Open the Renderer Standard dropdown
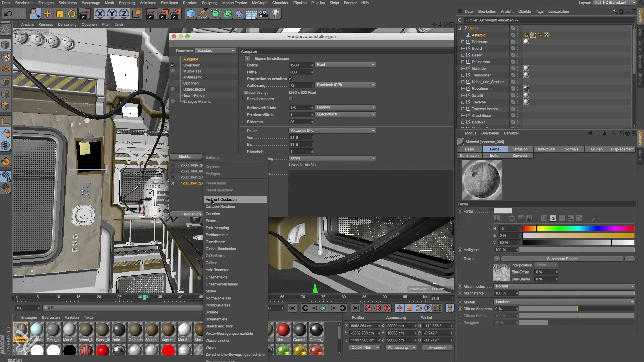Image resolution: width=644 pixels, height=362 pixels. pyautogui.click(x=216, y=51)
